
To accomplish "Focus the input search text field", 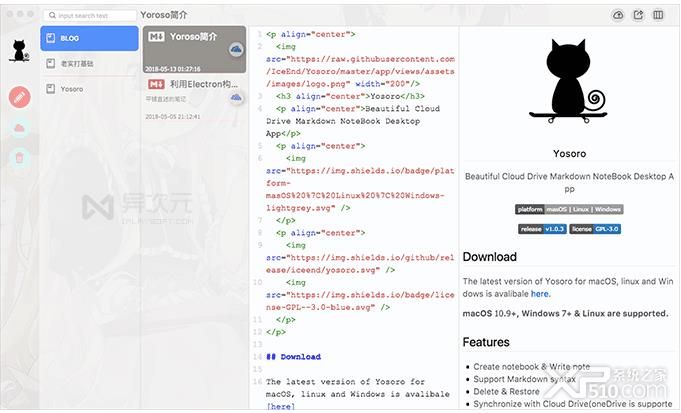I will 90,15.
